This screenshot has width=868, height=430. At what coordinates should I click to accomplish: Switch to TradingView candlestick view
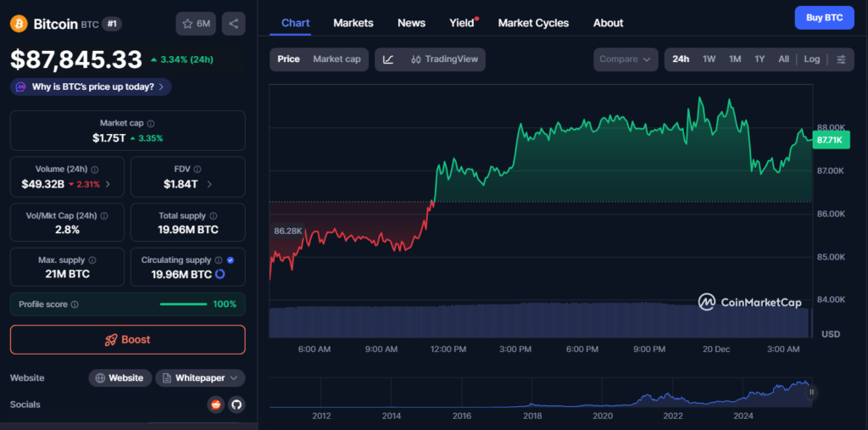(444, 59)
